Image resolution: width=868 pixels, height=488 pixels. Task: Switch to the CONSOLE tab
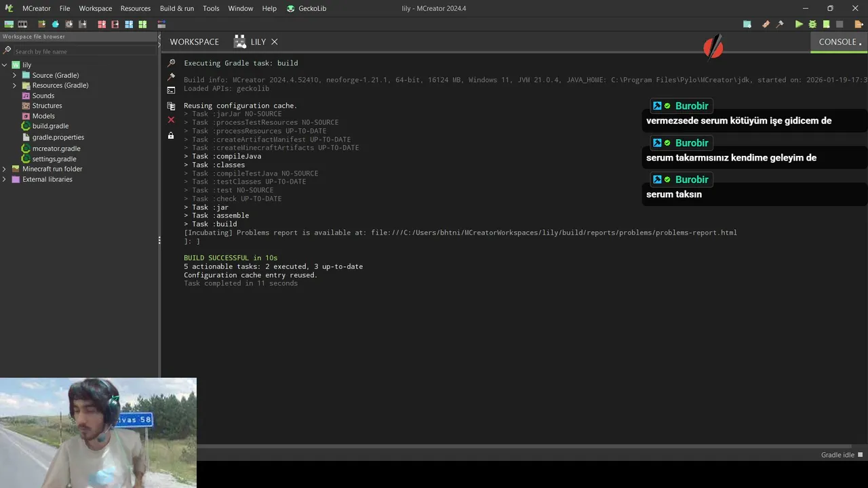(x=839, y=41)
